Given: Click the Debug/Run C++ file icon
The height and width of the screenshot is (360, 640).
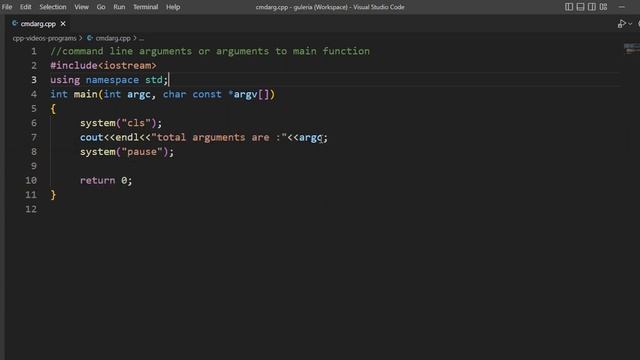Looking at the screenshot, I should tap(621, 24).
